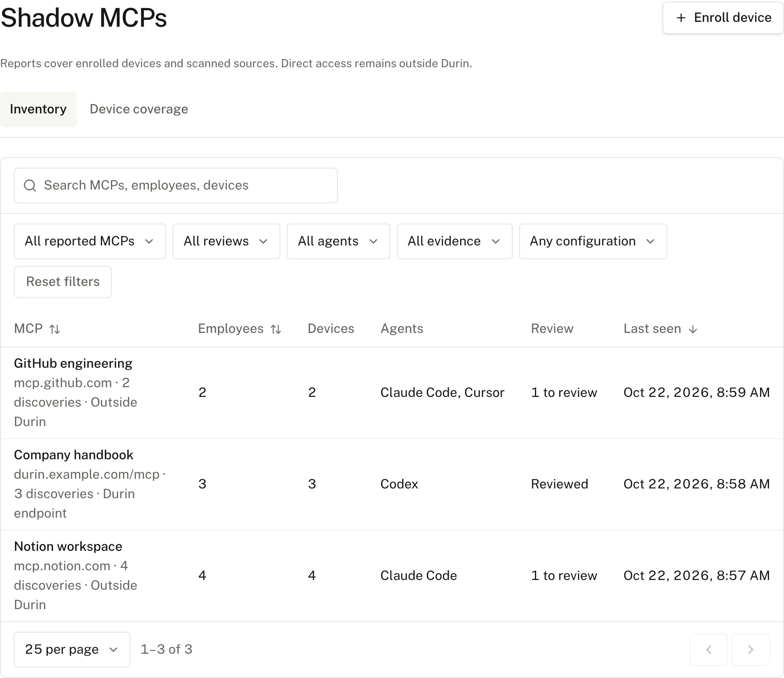Click the Reviewed status for Company handbook
The width and height of the screenshot is (784, 678).
560,484
